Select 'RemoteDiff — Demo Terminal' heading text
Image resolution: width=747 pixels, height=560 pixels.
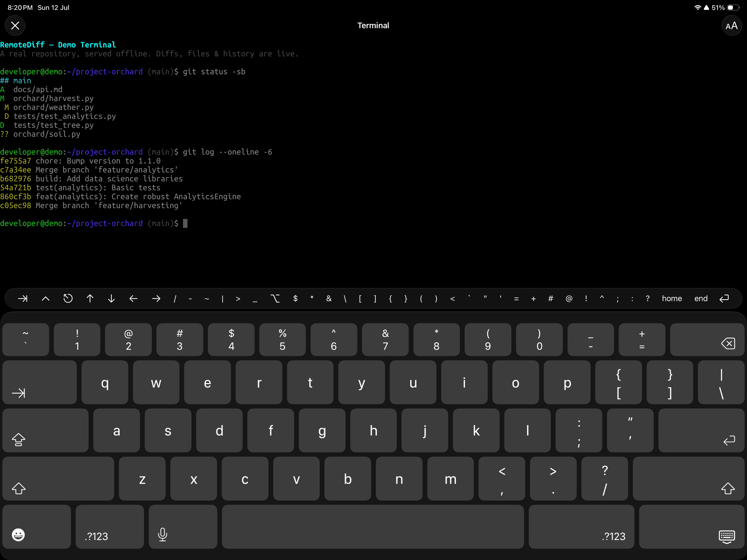pyautogui.click(x=58, y=44)
